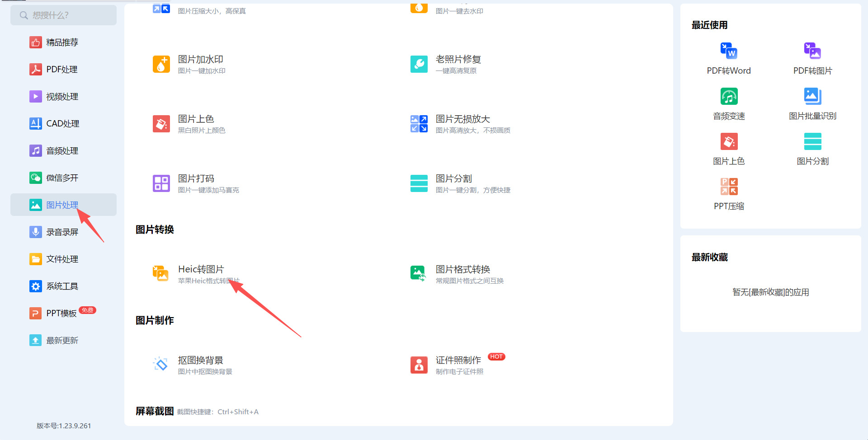Click 常规图片格式之间互换 description

pyautogui.click(x=470, y=281)
